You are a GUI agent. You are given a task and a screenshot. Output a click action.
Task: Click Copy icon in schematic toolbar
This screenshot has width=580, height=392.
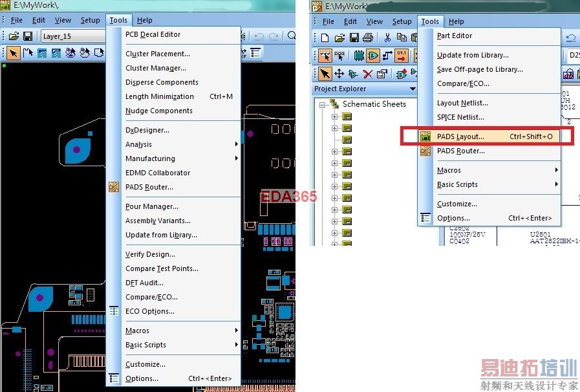coord(402,38)
